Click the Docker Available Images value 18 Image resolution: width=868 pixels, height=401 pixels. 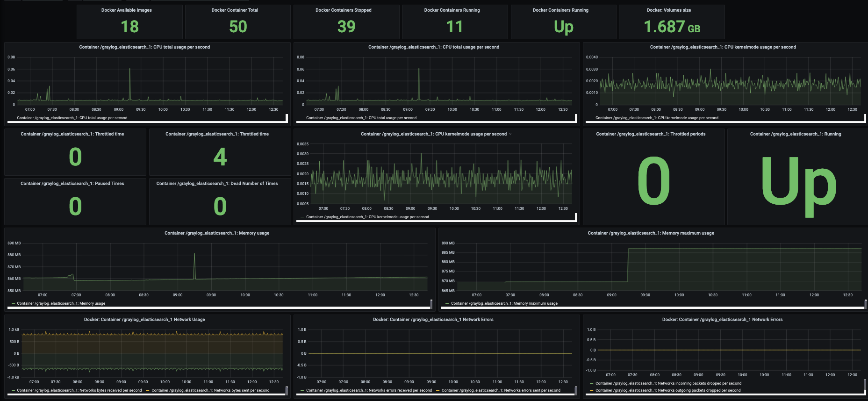click(x=129, y=27)
